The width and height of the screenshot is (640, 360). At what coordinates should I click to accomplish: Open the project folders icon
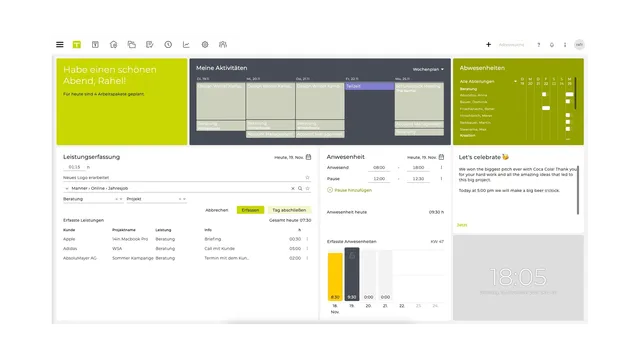tap(131, 44)
